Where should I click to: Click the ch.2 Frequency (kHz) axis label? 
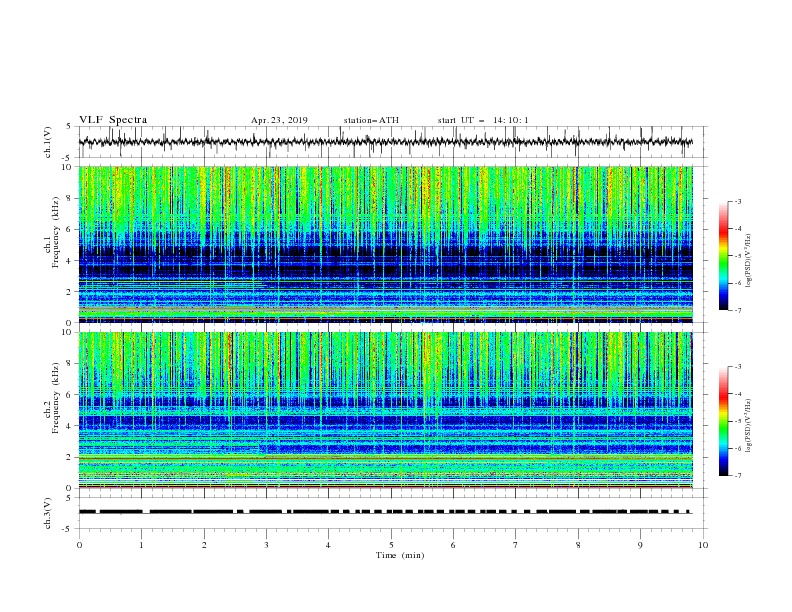(52, 397)
